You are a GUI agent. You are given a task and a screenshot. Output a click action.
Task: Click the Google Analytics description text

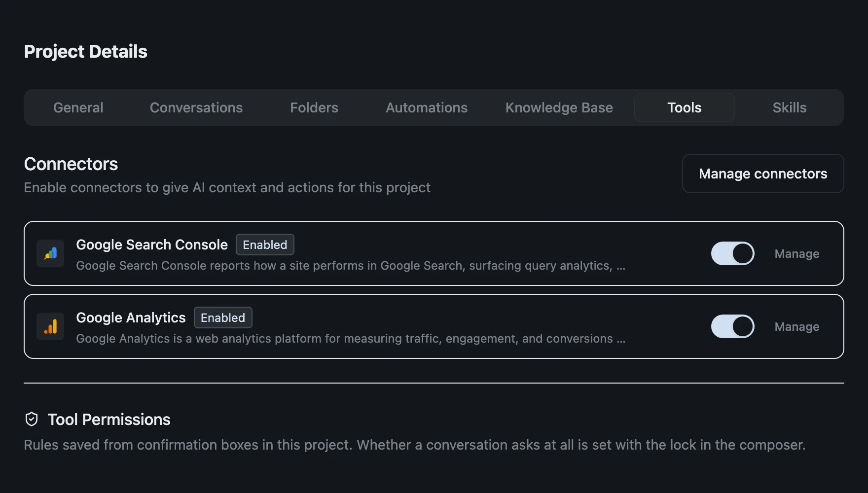coord(351,339)
